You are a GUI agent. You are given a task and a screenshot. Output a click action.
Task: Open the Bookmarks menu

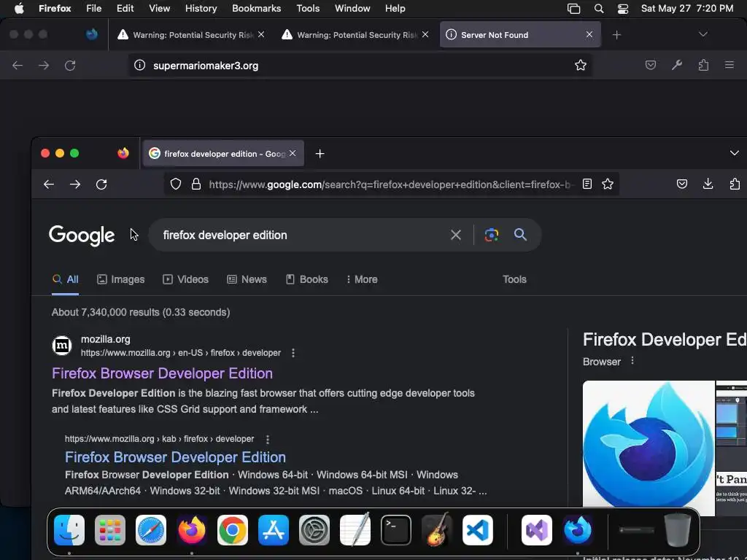(x=256, y=9)
